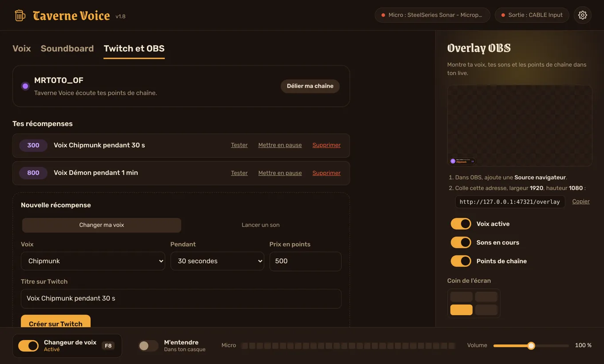Click the Titre sur Twitch field
Screen dimensions: 604x364
181,299
